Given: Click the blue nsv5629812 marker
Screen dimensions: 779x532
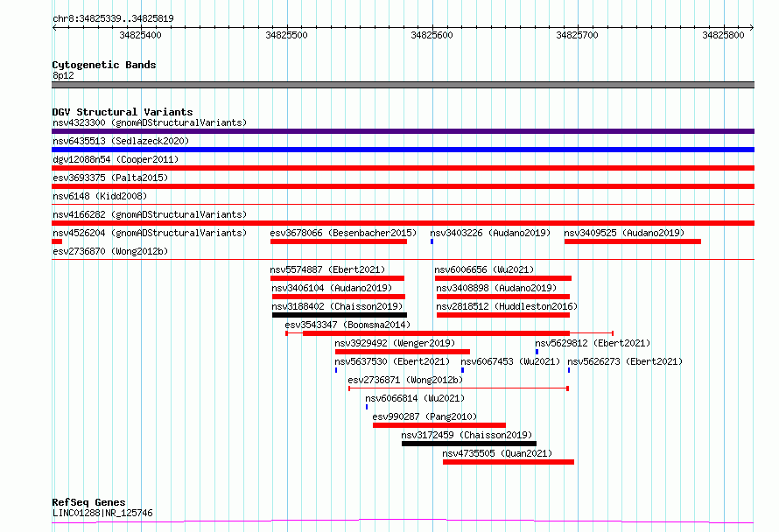Looking at the screenshot, I should coord(537,352).
